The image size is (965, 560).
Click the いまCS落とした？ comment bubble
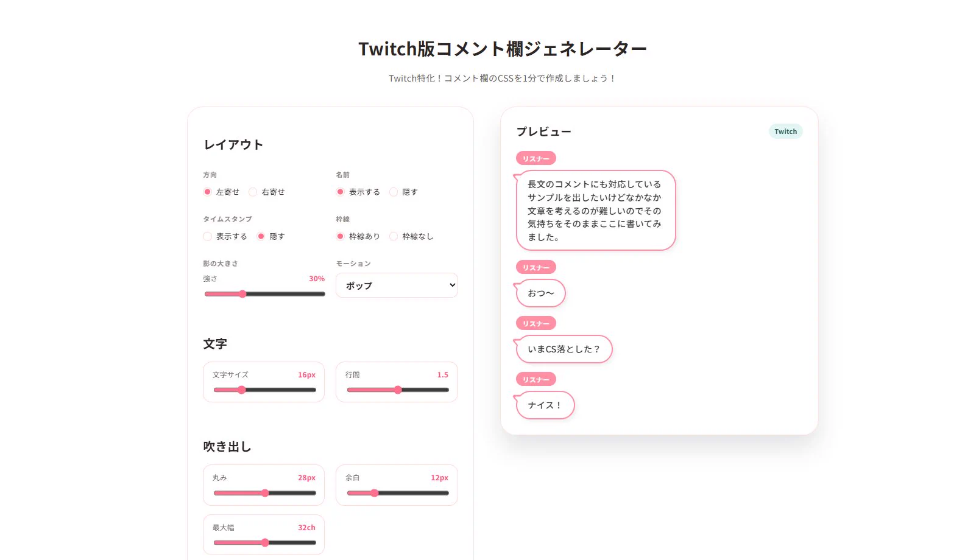[x=564, y=349]
